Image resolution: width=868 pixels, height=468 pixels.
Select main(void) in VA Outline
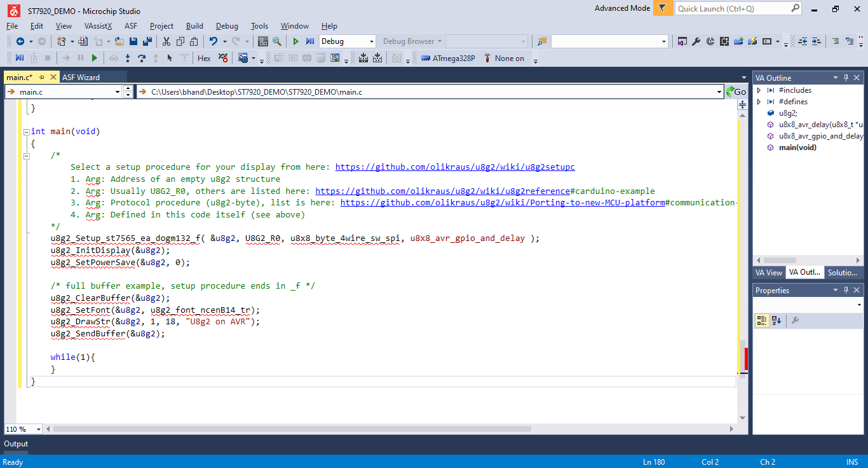point(797,148)
